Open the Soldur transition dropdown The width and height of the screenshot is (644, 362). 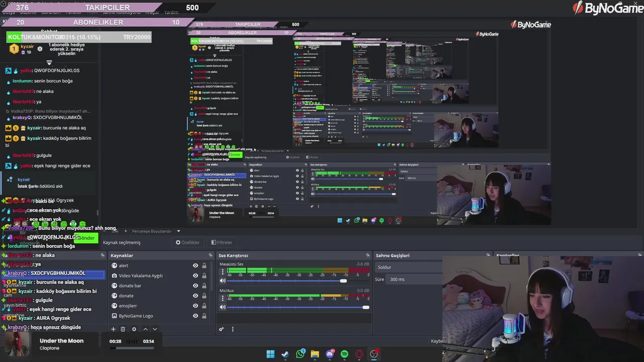(x=409, y=267)
